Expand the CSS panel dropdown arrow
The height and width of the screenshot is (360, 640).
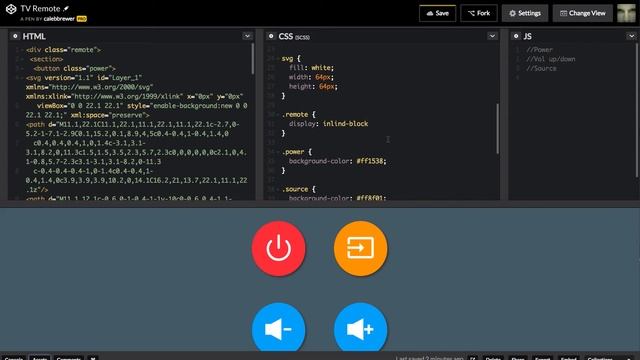(x=492, y=36)
